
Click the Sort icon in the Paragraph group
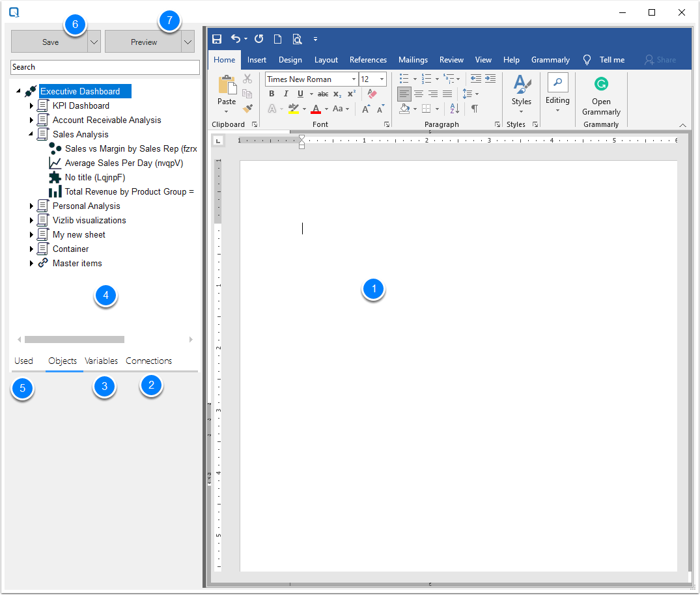[x=454, y=109]
